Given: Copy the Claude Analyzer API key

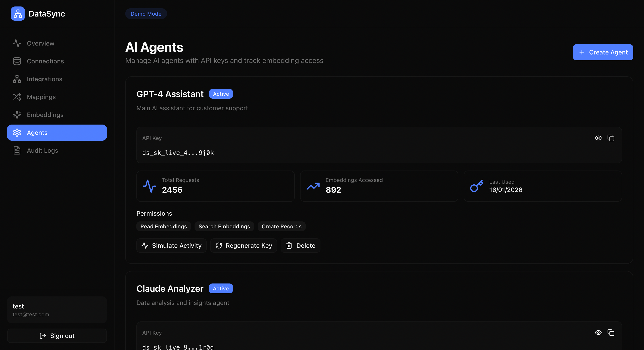Looking at the screenshot, I should (611, 333).
